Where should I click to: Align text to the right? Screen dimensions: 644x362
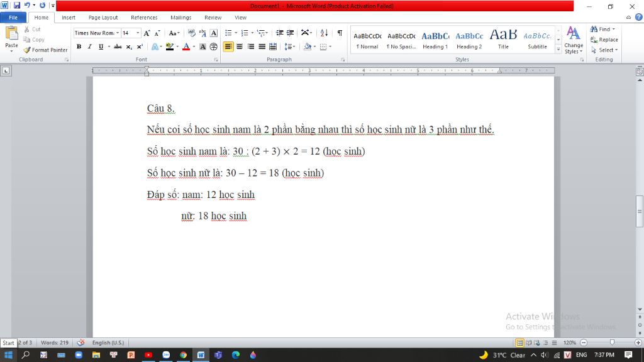[250, 47]
